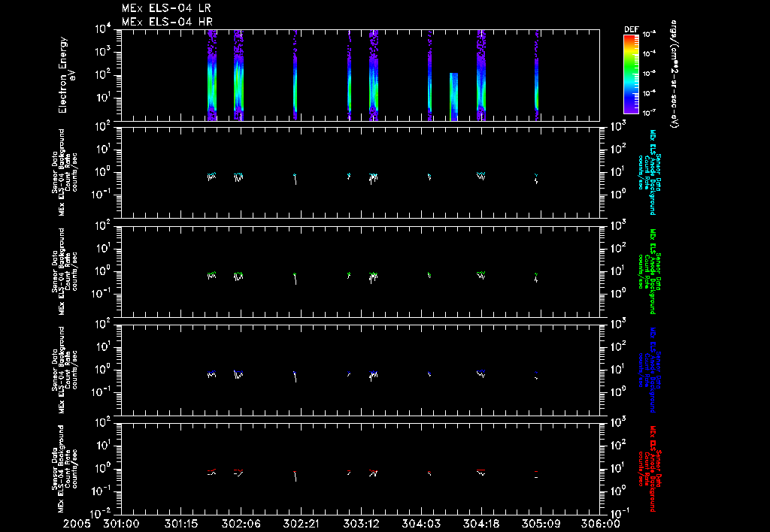Select the 301:15 time axis label

click(181, 524)
